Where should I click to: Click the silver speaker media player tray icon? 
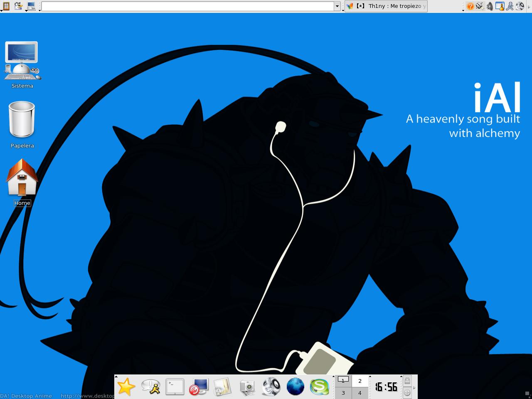click(520, 6)
